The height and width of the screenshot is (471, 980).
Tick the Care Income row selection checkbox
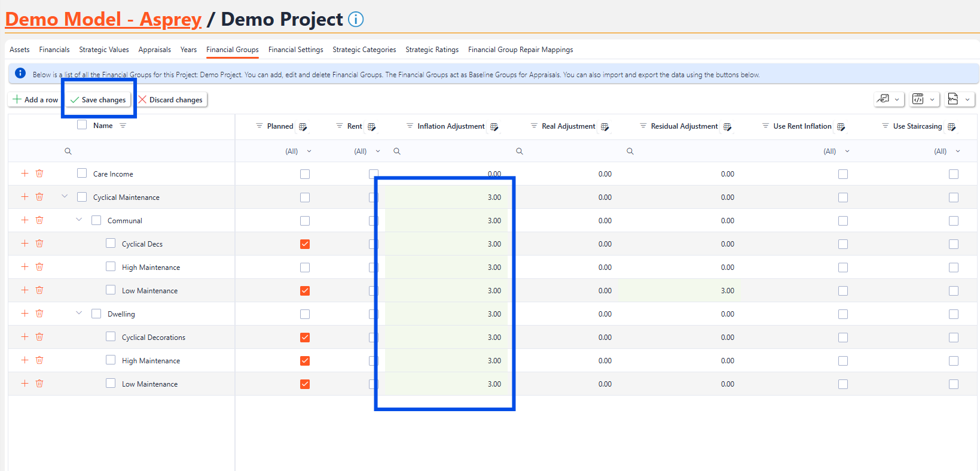(x=82, y=174)
